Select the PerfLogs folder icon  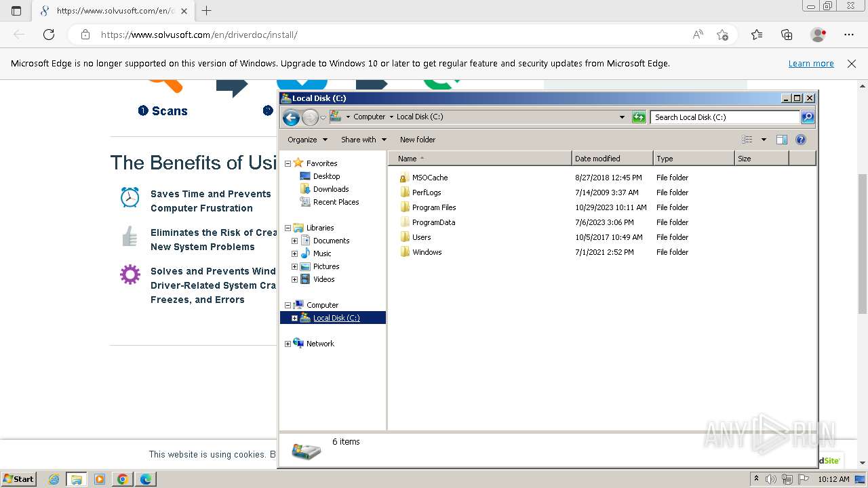click(x=404, y=192)
